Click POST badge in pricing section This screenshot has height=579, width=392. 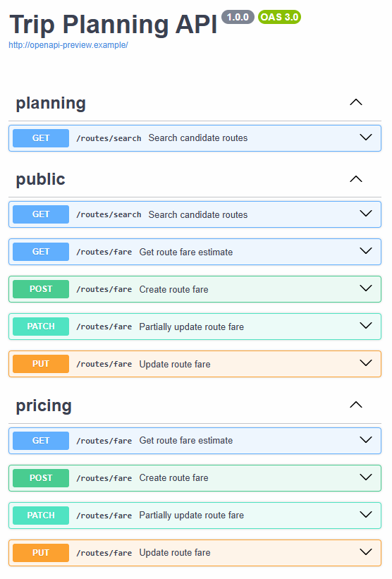(x=41, y=478)
